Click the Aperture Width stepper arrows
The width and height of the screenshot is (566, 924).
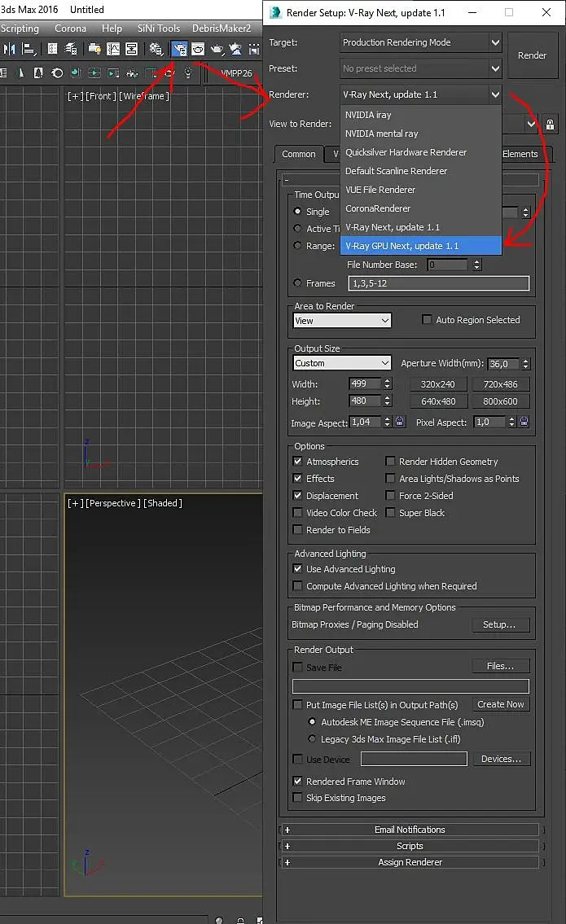(526, 364)
